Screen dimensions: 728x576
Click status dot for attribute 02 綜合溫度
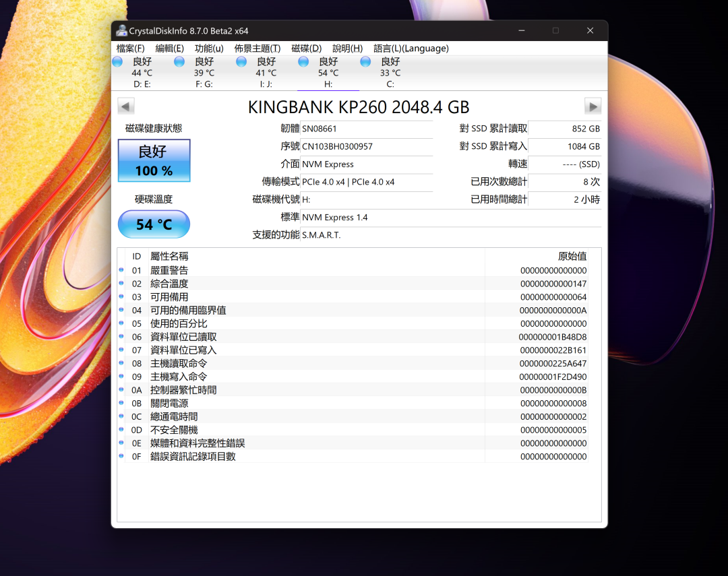point(121,283)
